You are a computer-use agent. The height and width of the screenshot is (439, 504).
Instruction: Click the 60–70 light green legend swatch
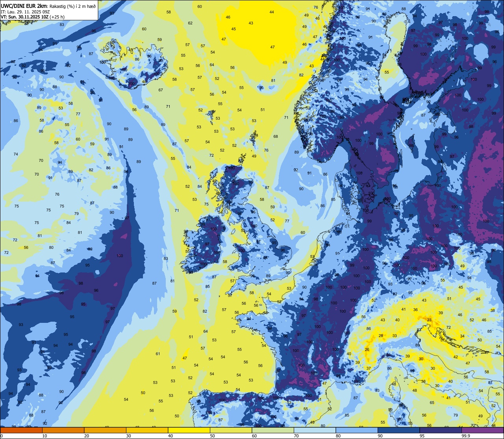(273, 430)
